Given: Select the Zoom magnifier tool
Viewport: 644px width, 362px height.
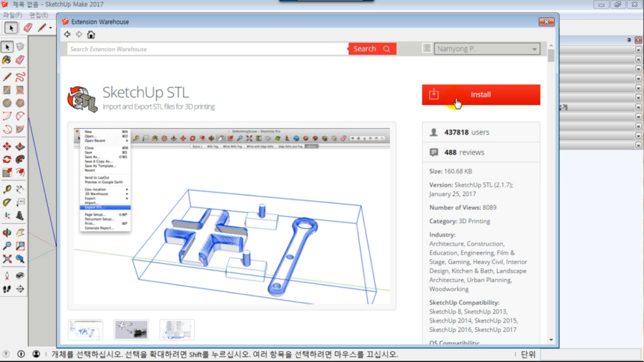Looking at the screenshot, I should pos(7,246).
